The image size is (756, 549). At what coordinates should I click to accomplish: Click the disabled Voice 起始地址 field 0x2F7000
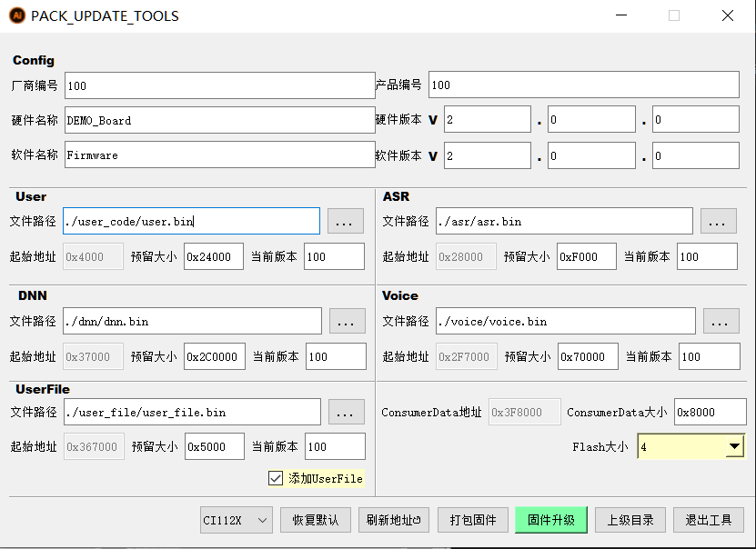(466, 356)
